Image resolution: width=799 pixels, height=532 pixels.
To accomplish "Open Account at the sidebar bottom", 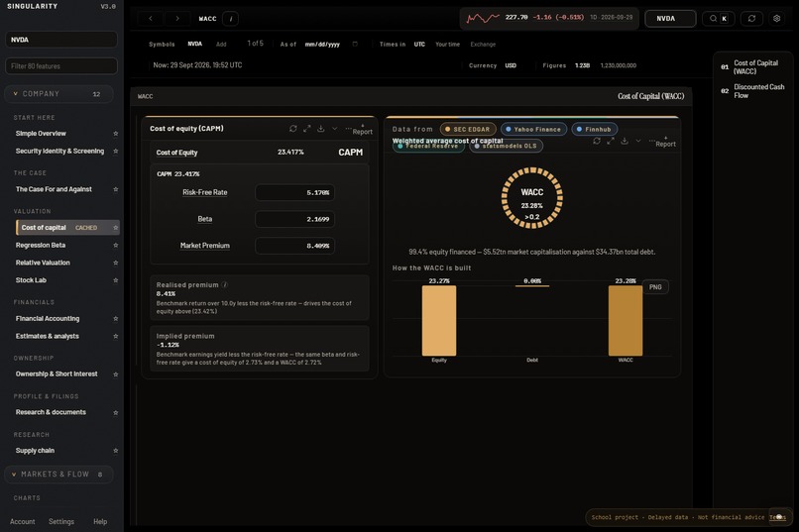I will tap(23, 521).
